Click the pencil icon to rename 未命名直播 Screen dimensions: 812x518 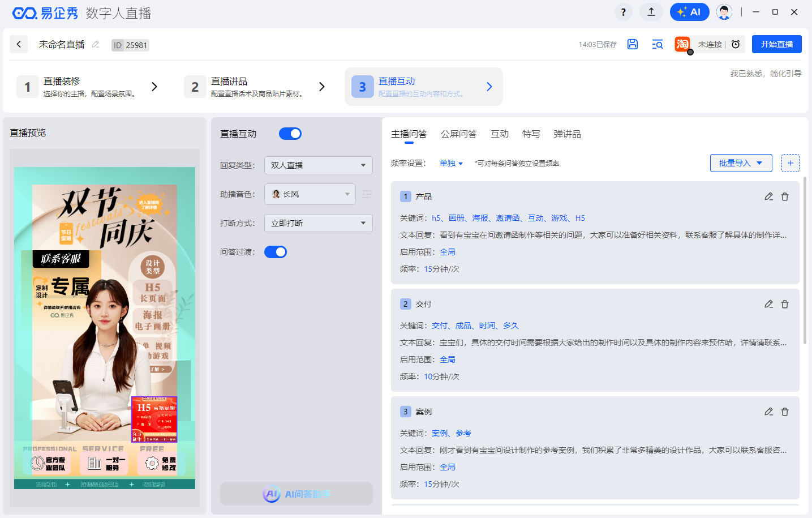pyautogui.click(x=96, y=44)
